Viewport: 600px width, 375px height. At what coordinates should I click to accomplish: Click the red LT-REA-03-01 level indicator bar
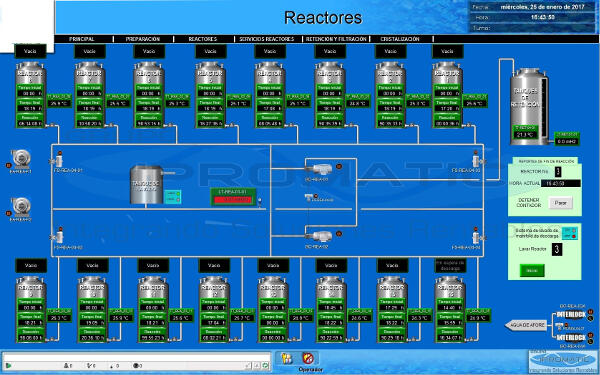(232, 199)
